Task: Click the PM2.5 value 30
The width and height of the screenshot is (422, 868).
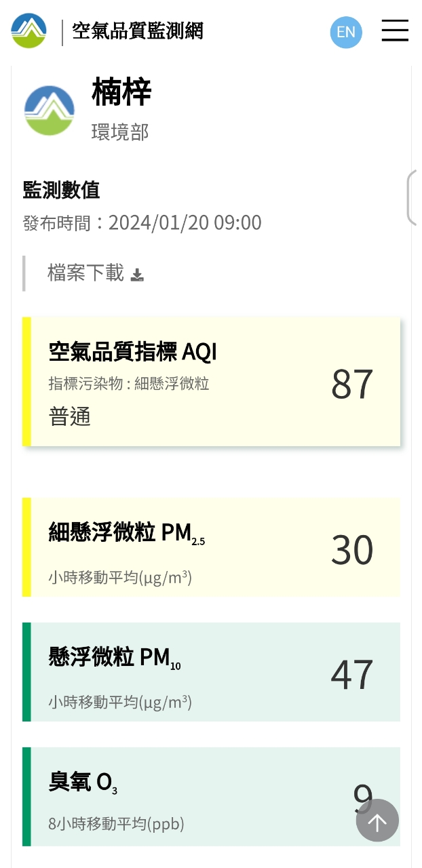Action: coord(352,550)
